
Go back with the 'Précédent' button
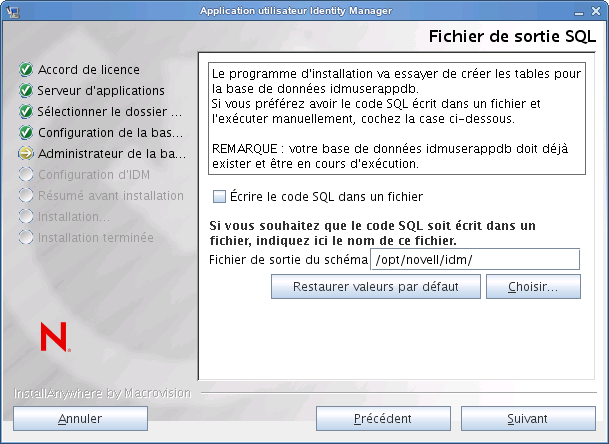383,419
